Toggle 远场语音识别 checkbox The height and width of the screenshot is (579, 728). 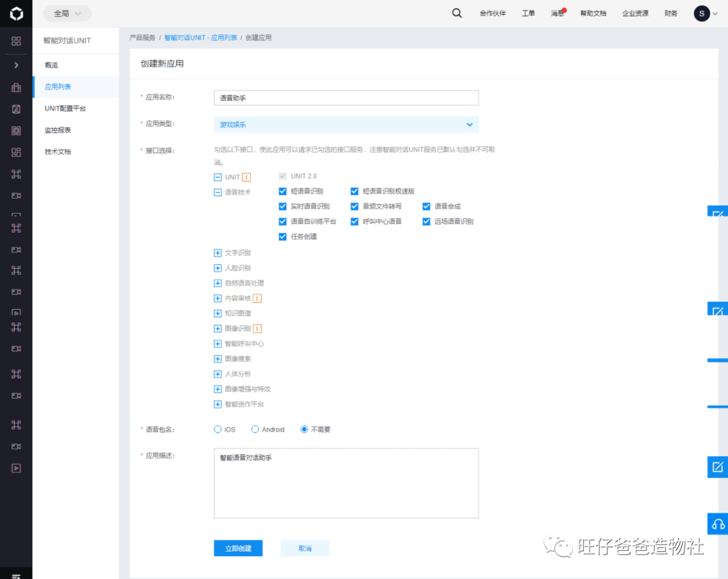tap(426, 222)
